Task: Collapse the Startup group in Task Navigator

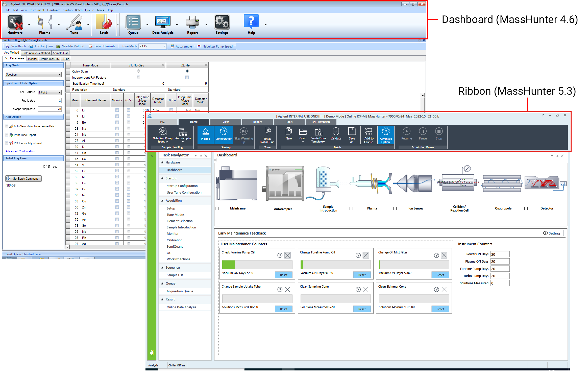Action: coord(162,178)
